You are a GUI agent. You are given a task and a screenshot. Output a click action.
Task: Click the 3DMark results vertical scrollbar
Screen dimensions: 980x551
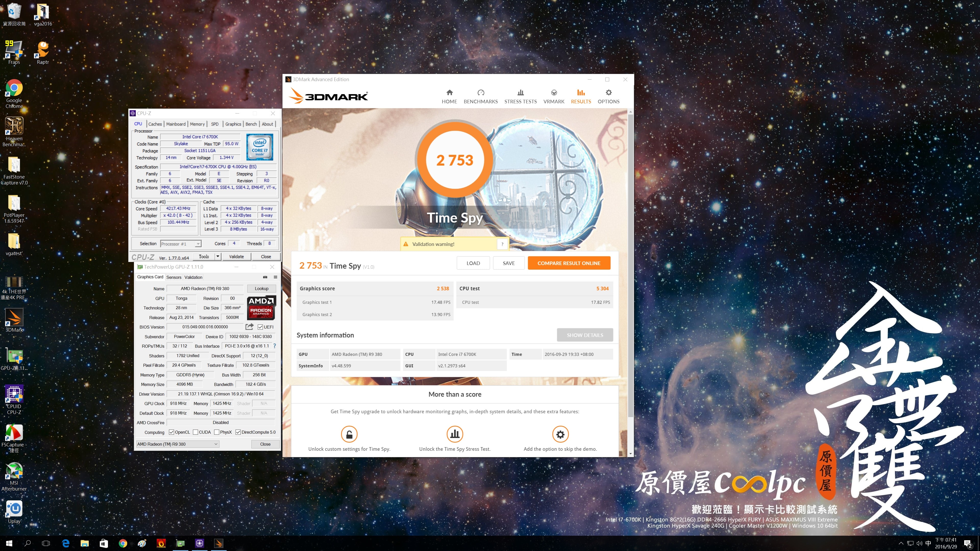tap(630, 265)
